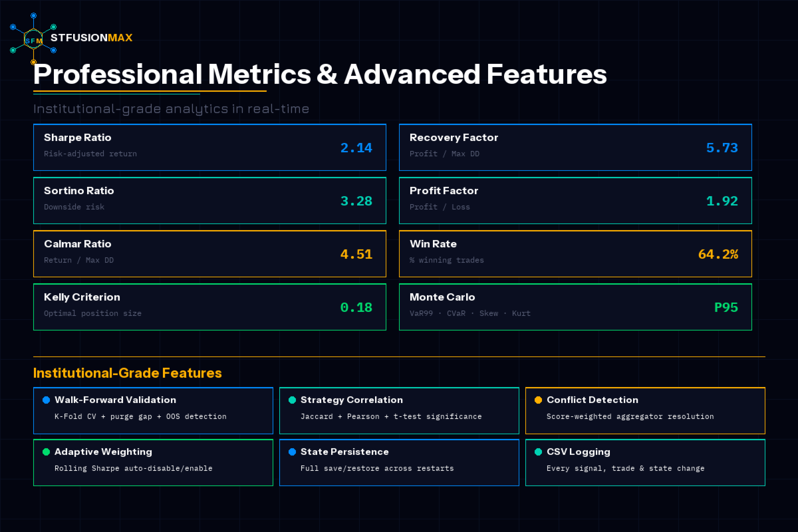798x532 pixels.
Task: Click the Recovery Factor value 5.73
Action: click(722, 148)
